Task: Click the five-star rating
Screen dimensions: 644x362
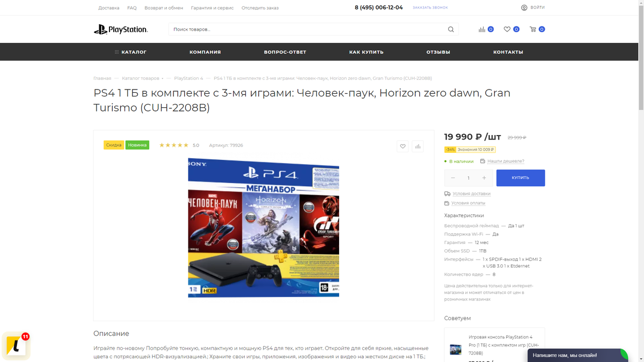Action: (x=174, y=145)
